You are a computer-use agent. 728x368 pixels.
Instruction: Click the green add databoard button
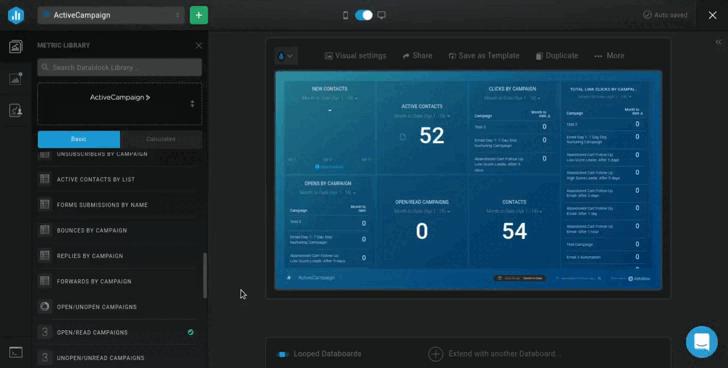click(x=199, y=15)
